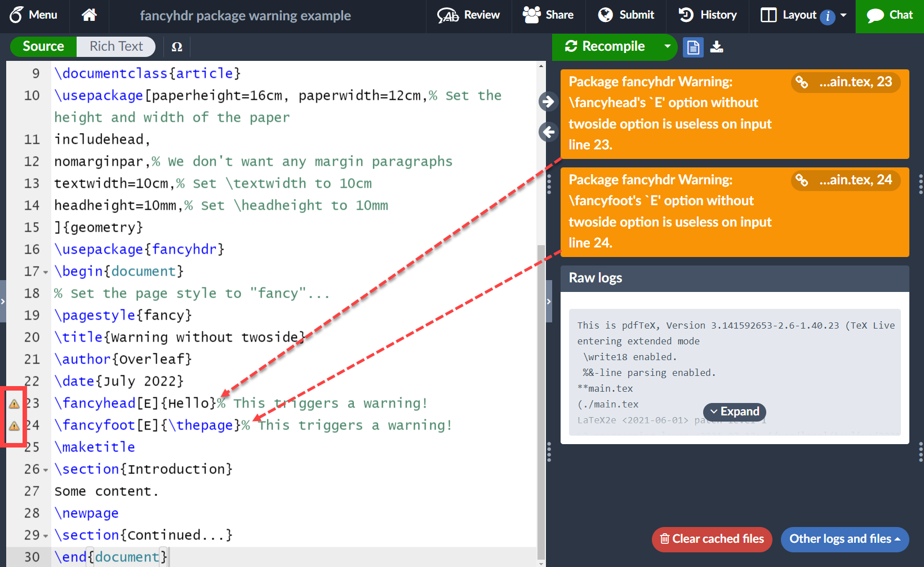The height and width of the screenshot is (567, 924).
Task: Open the compile logs document icon
Action: click(693, 47)
